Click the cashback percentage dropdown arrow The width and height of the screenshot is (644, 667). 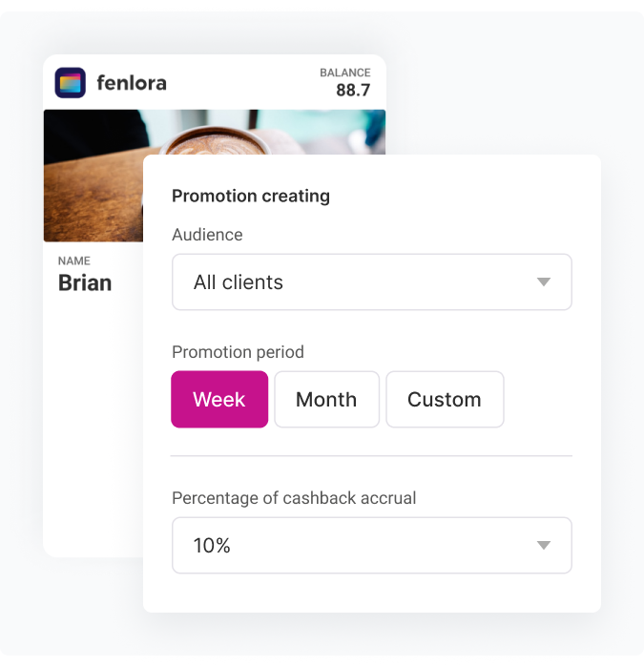(544, 546)
